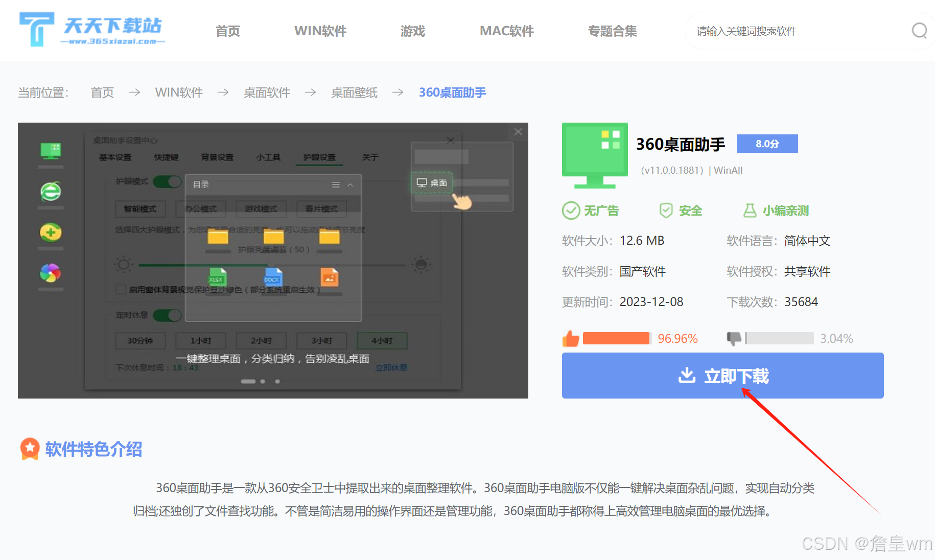Go to 桌面软件 in the breadcrumb

tap(267, 92)
